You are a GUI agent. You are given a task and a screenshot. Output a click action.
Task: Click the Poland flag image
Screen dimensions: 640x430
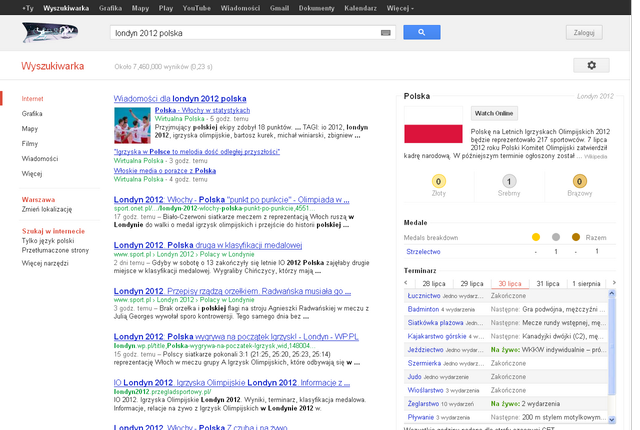(433, 125)
